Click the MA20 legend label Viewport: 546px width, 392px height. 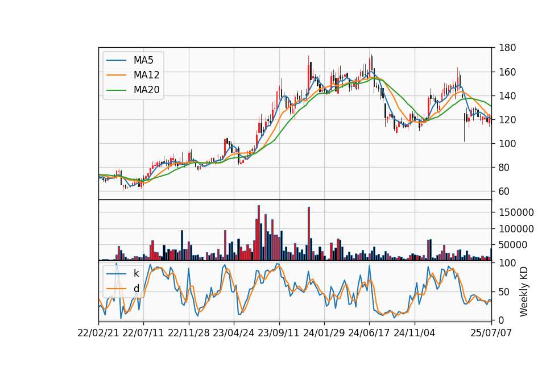(146, 90)
